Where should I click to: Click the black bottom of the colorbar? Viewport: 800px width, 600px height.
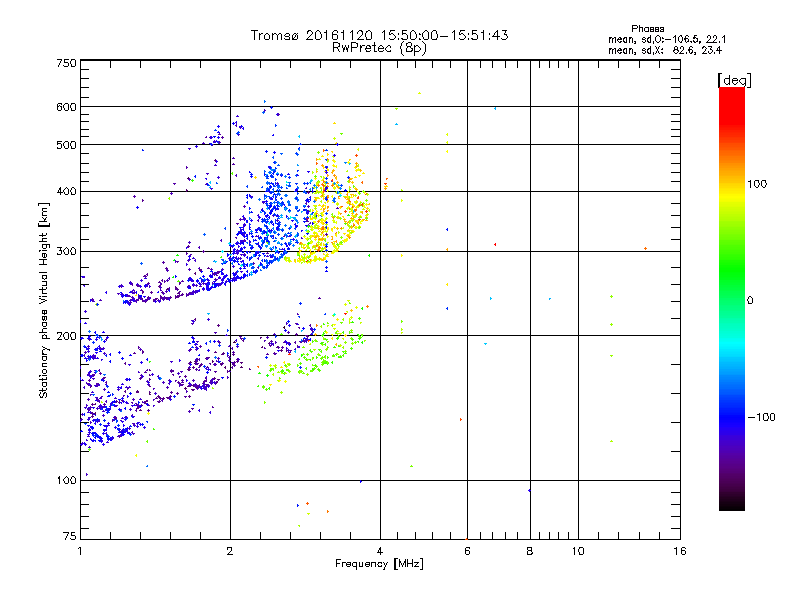point(732,503)
